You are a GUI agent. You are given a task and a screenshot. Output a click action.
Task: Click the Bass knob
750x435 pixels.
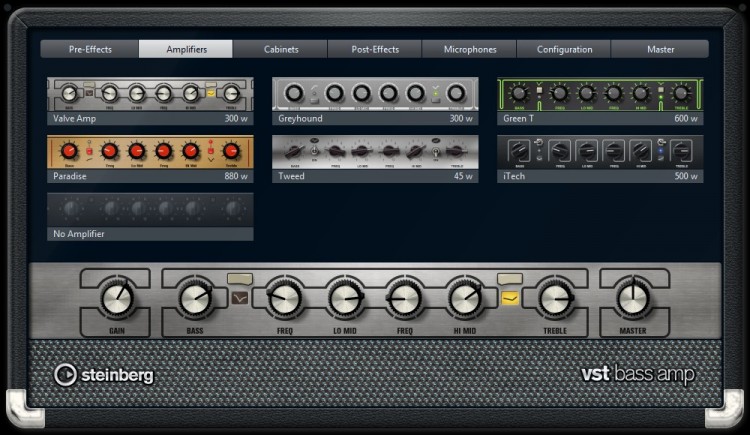pyautogui.click(x=195, y=299)
